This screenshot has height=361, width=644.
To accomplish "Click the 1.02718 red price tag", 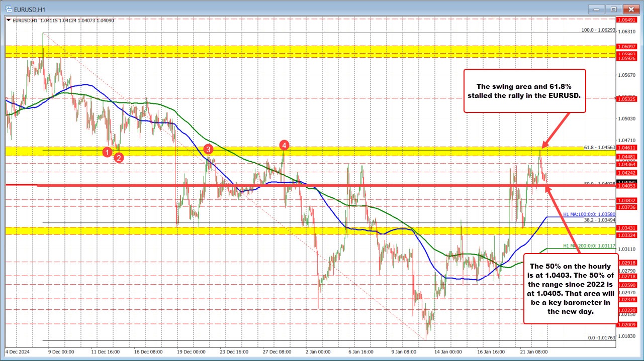I will (x=628, y=277).
